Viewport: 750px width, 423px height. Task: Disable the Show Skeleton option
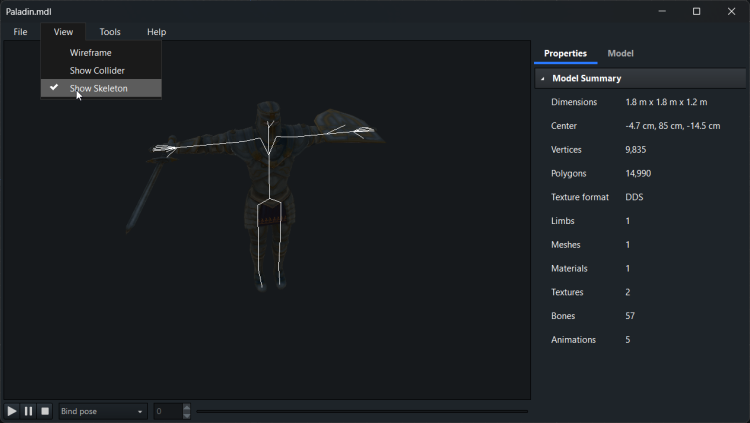coord(99,88)
